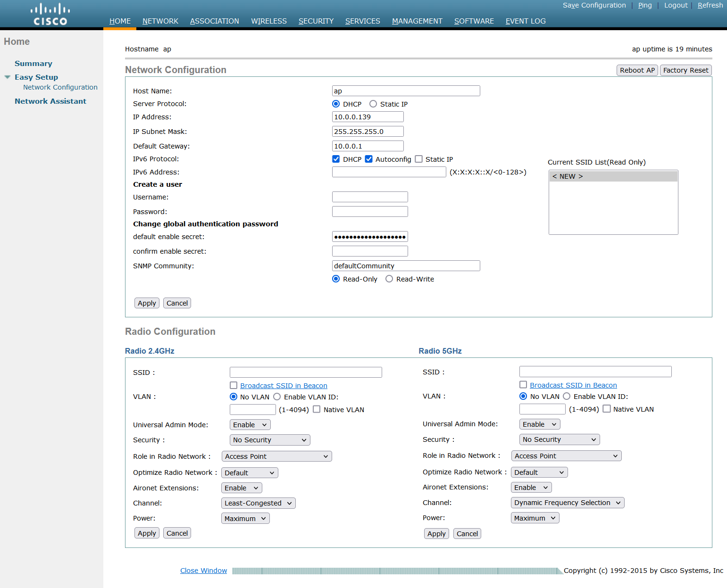This screenshot has height=588, width=727.
Task: Switch to EVENT LOG tab
Action: click(525, 21)
